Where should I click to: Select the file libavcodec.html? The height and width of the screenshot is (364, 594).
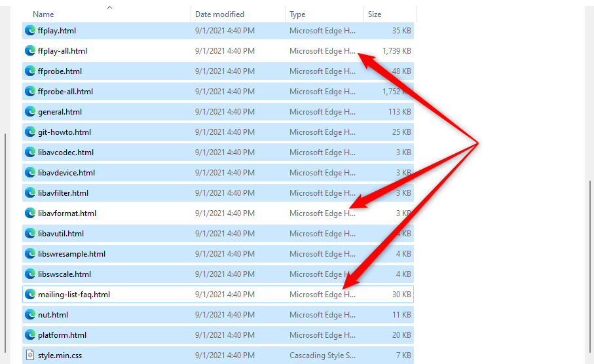pyautogui.click(x=218, y=153)
